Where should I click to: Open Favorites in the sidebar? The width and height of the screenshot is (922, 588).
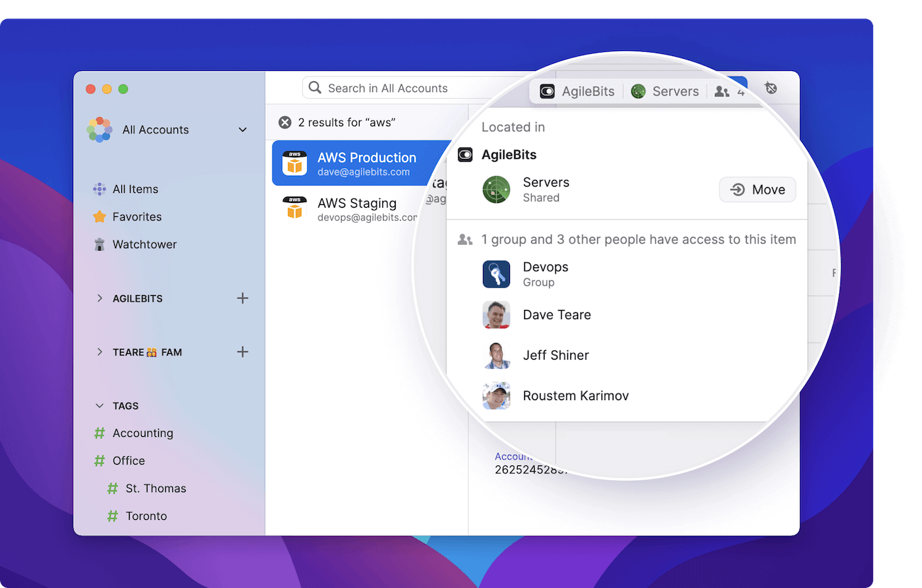137,217
